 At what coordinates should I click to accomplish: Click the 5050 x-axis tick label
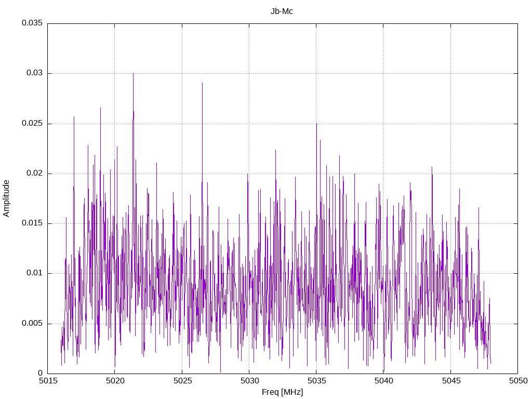point(518,381)
